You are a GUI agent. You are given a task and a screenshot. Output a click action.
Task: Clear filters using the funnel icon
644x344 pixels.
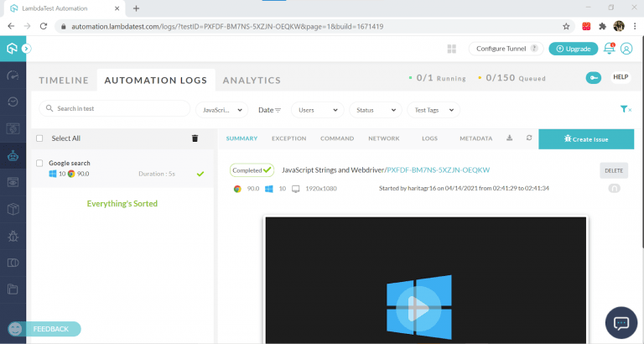tap(625, 109)
